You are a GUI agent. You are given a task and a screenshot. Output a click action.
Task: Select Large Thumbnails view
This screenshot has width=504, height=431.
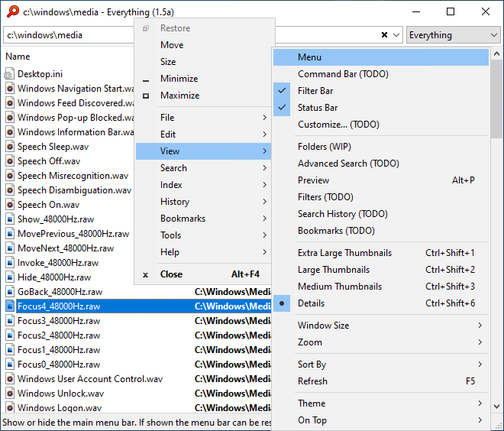pos(381,270)
